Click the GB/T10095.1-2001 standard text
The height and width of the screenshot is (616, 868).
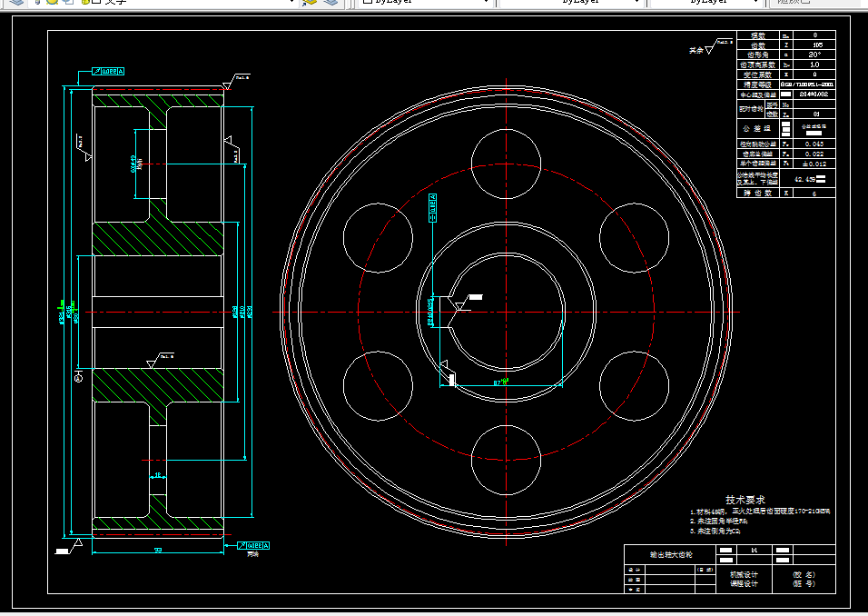808,84
